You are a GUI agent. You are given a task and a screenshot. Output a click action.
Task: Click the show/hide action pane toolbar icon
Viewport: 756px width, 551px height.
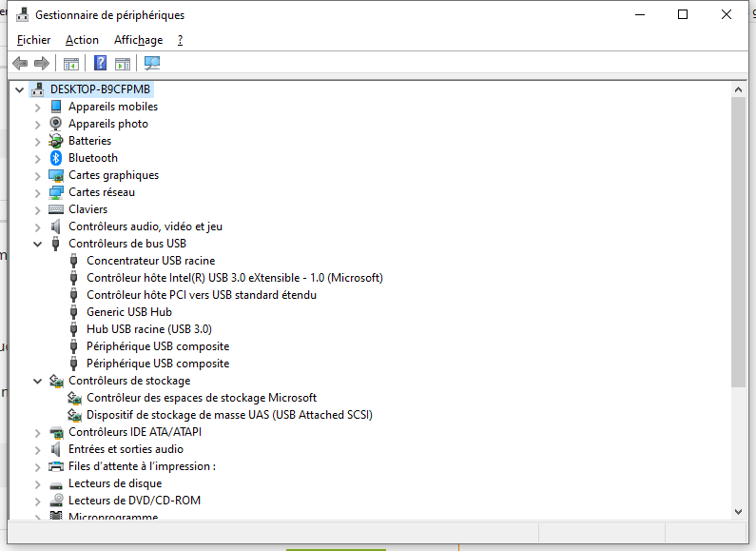(x=123, y=63)
